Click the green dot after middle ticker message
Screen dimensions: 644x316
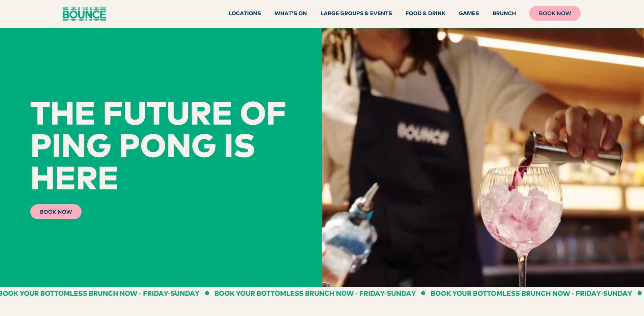(423, 293)
